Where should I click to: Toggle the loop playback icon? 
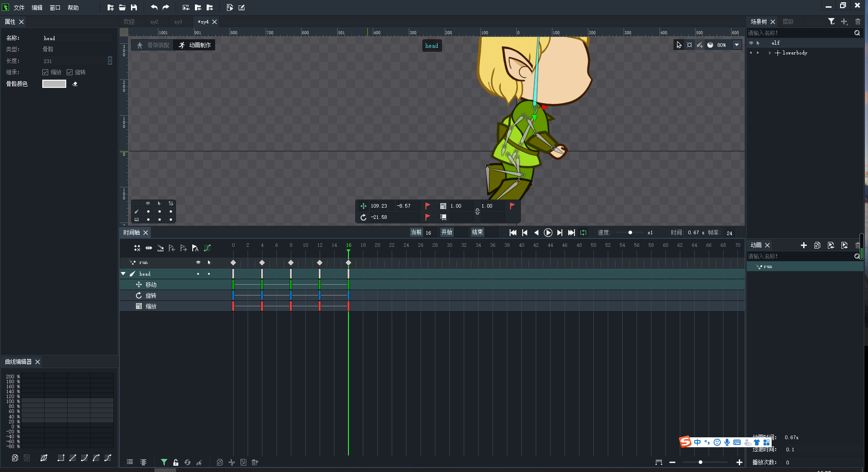(x=583, y=233)
